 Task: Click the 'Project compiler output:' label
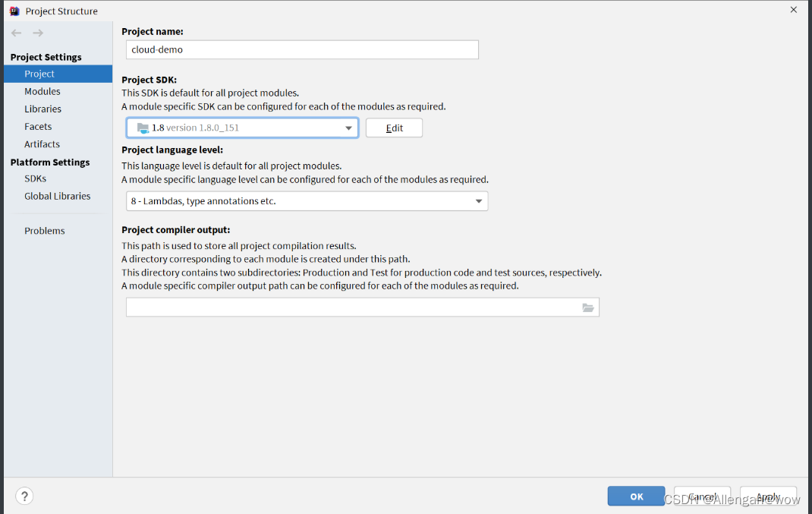pyautogui.click(x=176, y=229)
